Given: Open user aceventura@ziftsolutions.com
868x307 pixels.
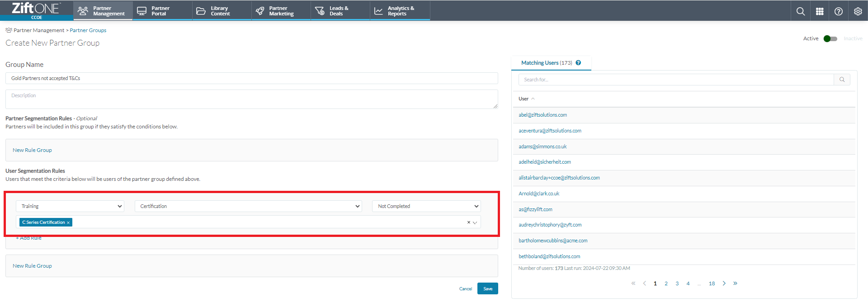Looking at the screenshot, I should pos(550,131).
